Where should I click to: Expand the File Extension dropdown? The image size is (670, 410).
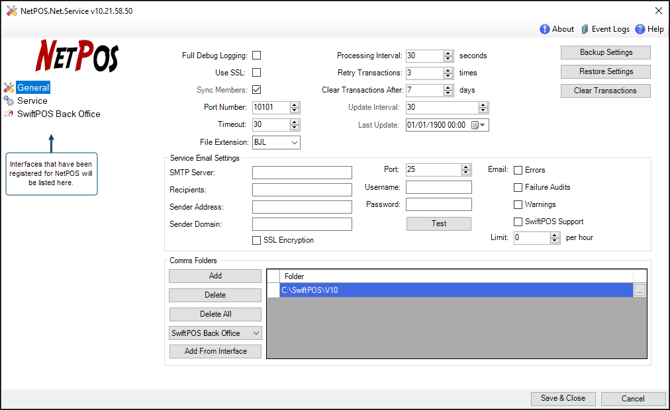point(294,143)
